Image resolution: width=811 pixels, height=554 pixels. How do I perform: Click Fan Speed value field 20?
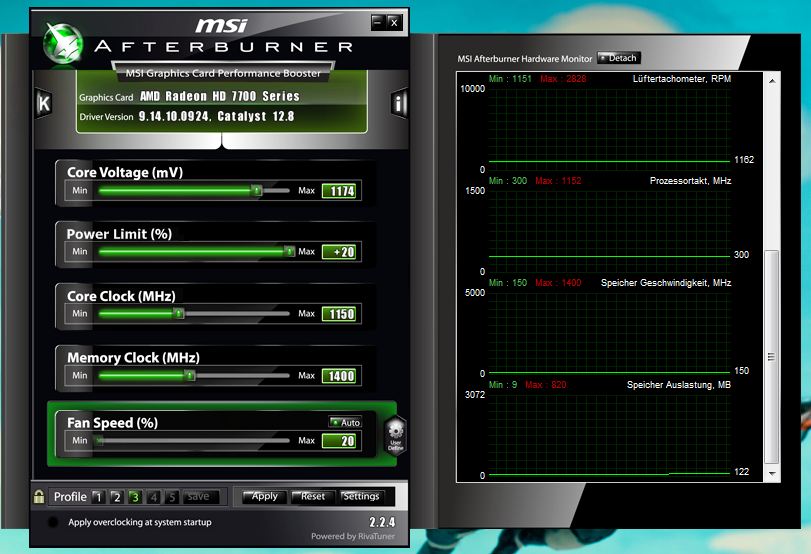tap(341, 441)
